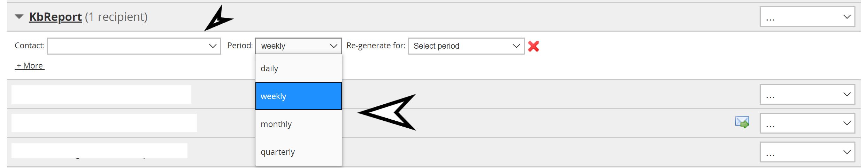The width and height of the screenshot is (868, 168).
Task: Click the + More link
Action: coord(30,66)
